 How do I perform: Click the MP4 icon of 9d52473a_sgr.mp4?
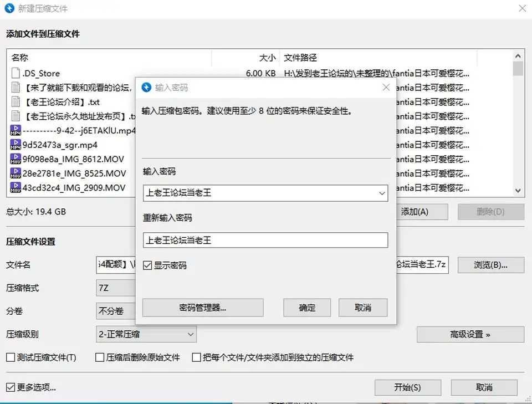pos(16,145)
